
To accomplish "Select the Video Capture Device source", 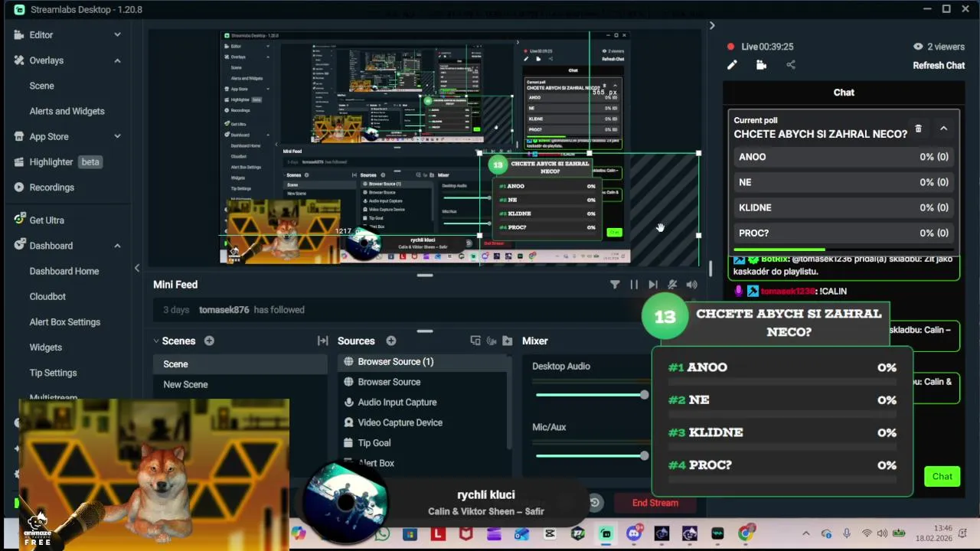I will click(422, 422).
